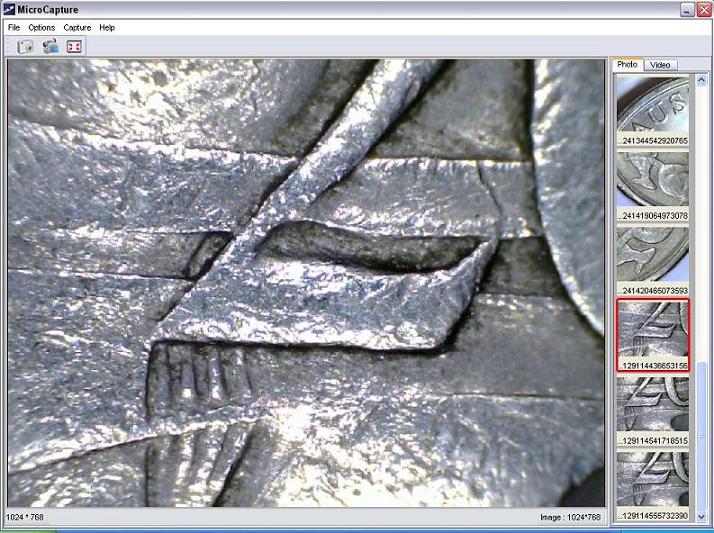Click the 'Image : 1024*768' status text
The height and width of the screenshot is (533, 714).
[571, 517]
